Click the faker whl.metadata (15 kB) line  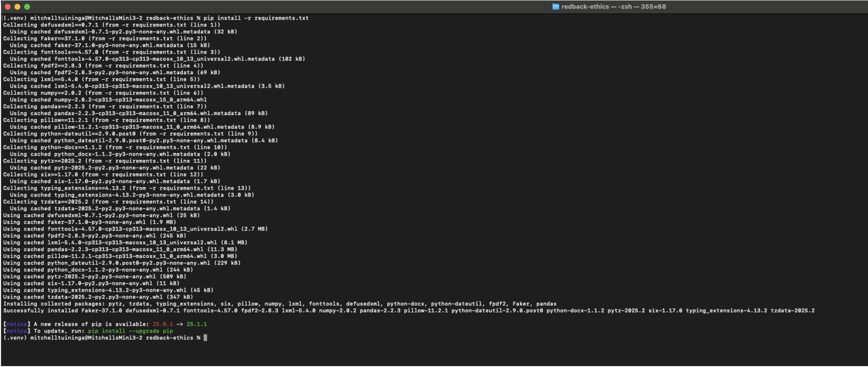pyautogui.click(x=110, y=45)
